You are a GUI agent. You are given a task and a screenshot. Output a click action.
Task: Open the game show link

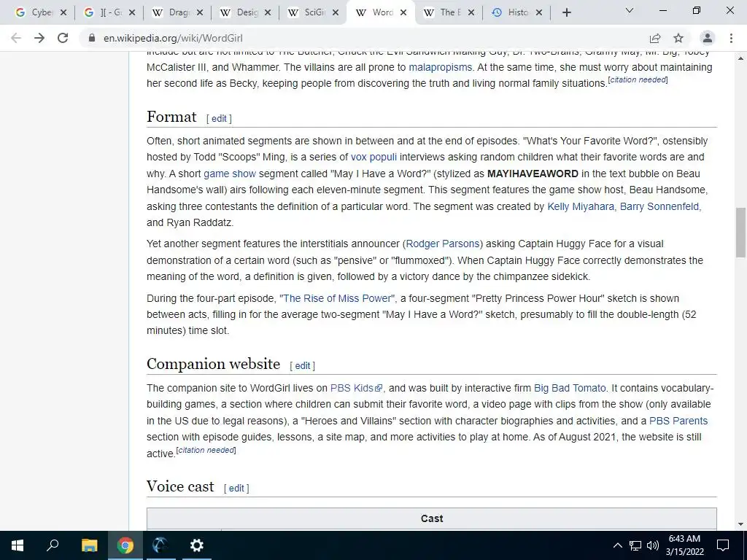[230, 174]
